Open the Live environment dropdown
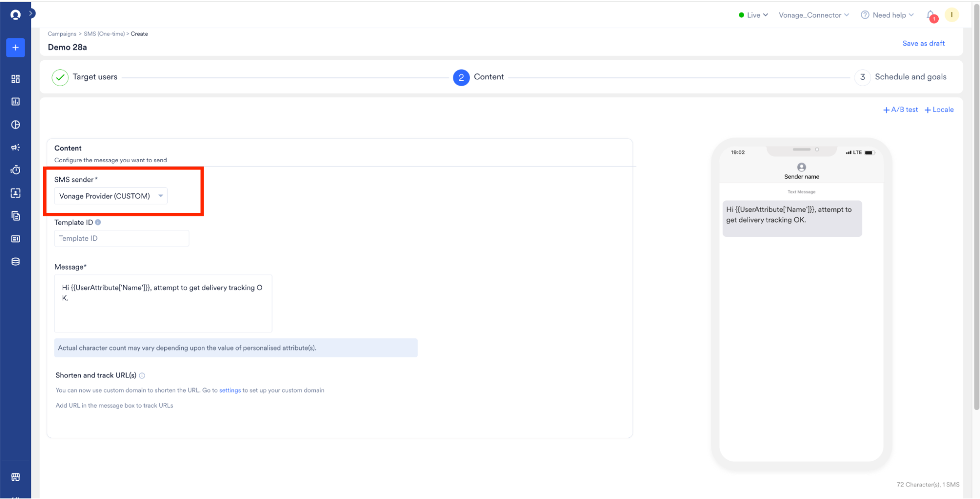The width and height of the screenshot is (980, 499). tap(754, 15)
